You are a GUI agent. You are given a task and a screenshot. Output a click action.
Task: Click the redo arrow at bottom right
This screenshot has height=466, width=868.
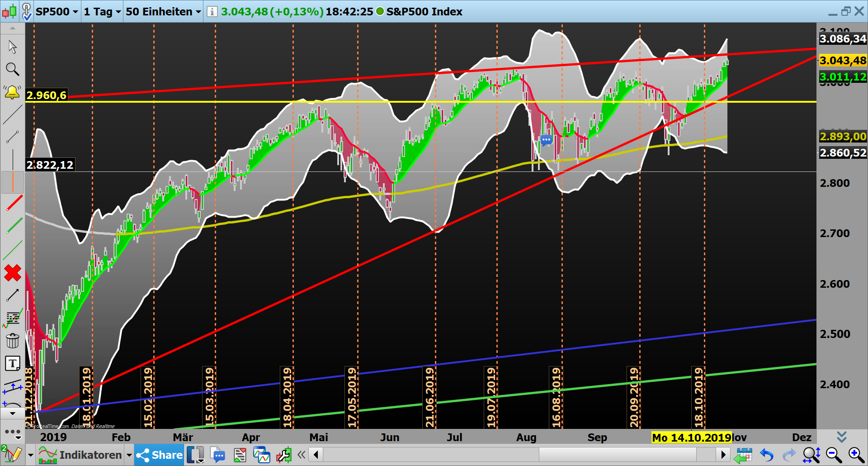pos(788,455)
